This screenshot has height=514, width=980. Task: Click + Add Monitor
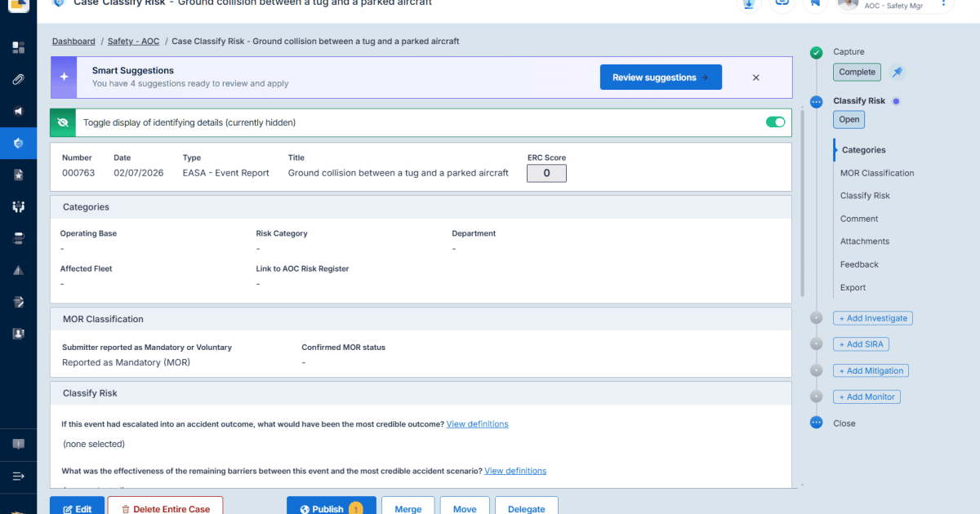(866, 397)
